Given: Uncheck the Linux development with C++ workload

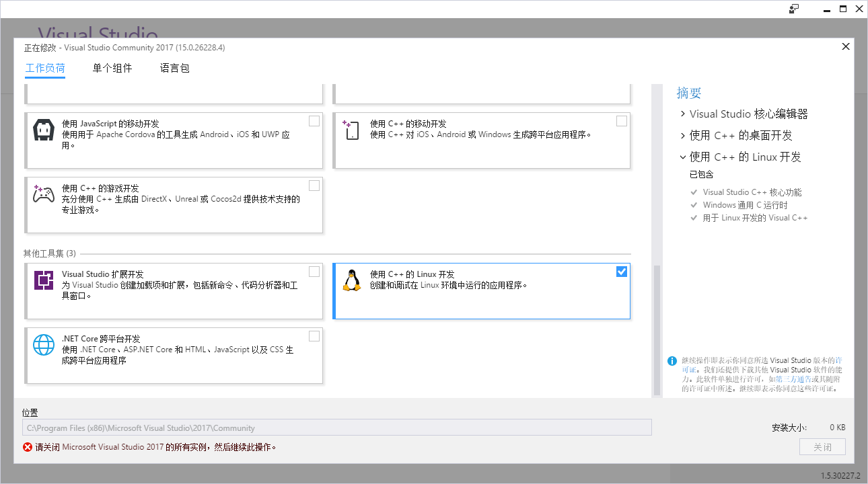Looking at the screenshot, I should 622,272.
